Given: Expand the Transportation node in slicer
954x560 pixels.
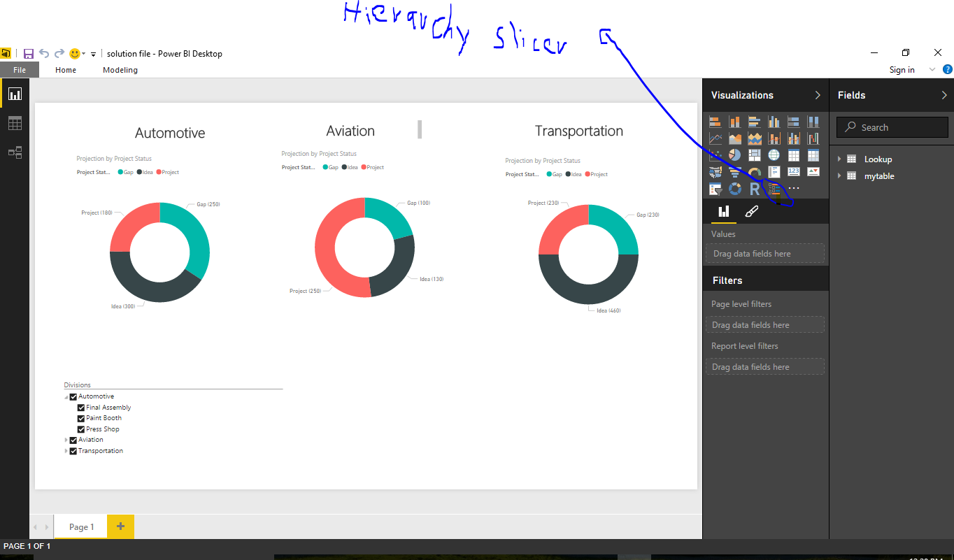Looking at the screenshot, I should coord(66,451).
